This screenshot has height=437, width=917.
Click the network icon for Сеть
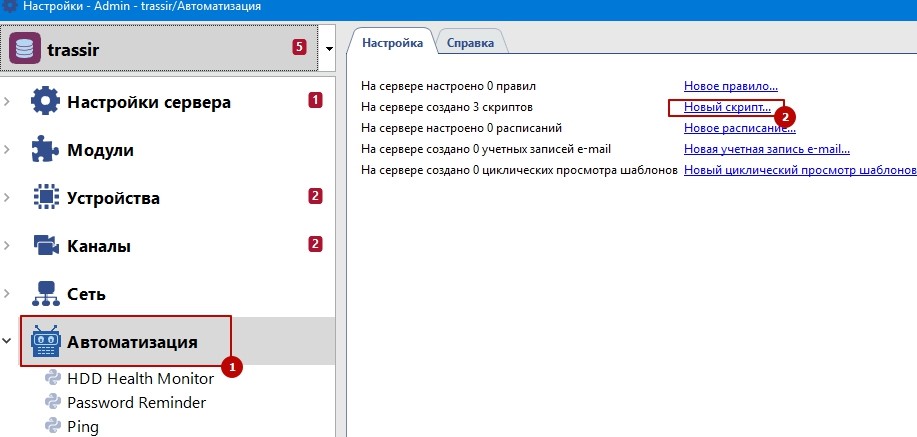pyautogui.click(x=46, y=294)
